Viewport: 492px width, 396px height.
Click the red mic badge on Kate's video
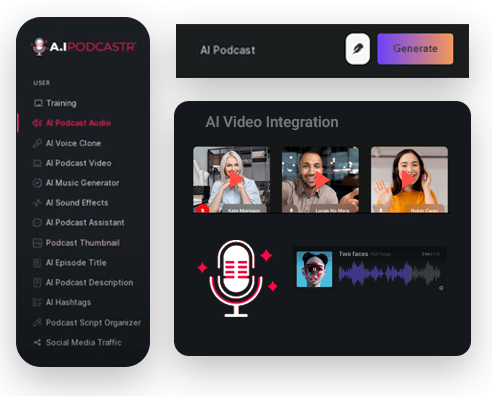[202, 209]
